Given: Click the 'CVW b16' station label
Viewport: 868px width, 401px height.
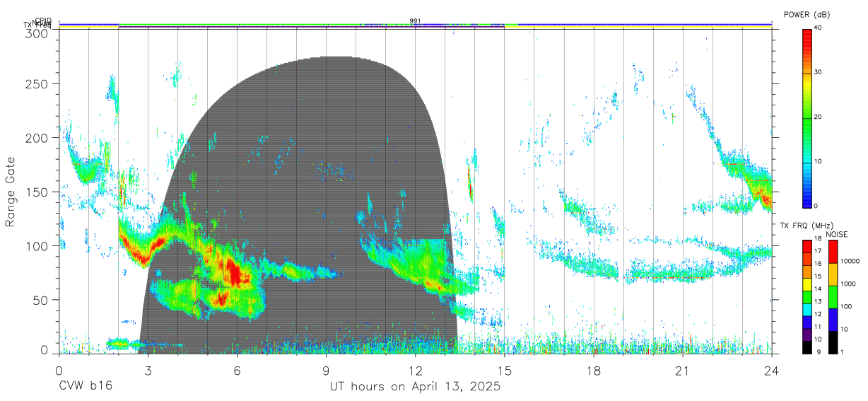Looking at the screenshot, I should [86, 387].
